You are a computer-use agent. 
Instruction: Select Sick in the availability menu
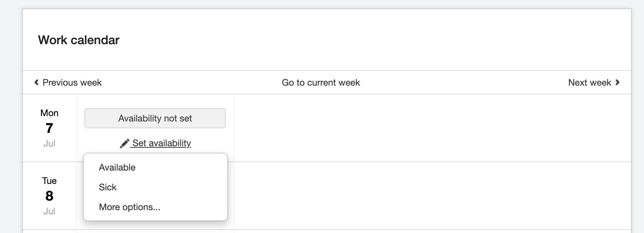[x=108, y=187]
